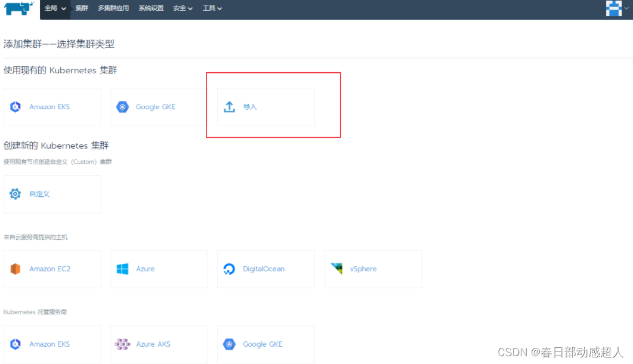Select Google GKE label under existing Kubernetes clusters
Viewport: 633px width, 364px height.
156,107
